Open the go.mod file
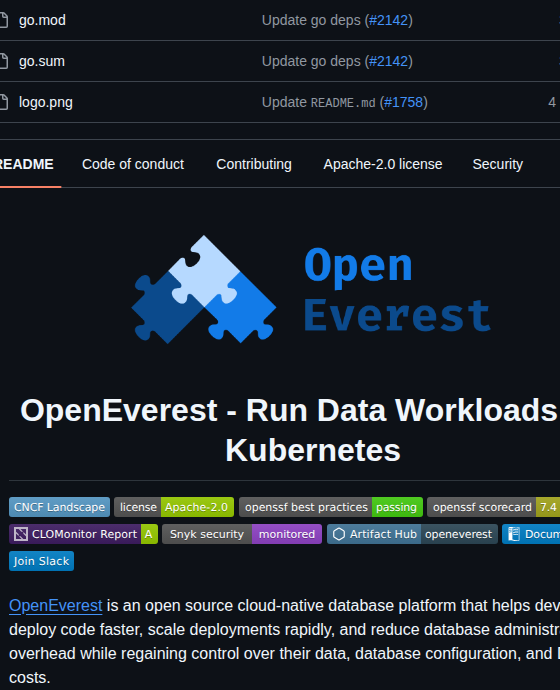Screen dimensions: 560x690 pyautogui.click(x=42, y=20)
